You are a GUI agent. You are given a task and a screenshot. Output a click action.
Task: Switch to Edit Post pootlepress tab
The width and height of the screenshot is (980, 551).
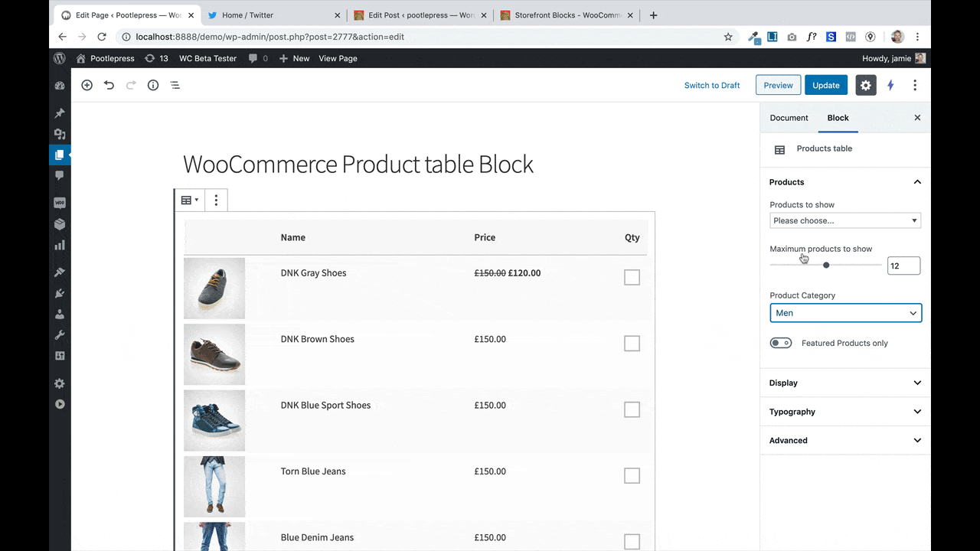pyautogui.click(x=420, y=15)
